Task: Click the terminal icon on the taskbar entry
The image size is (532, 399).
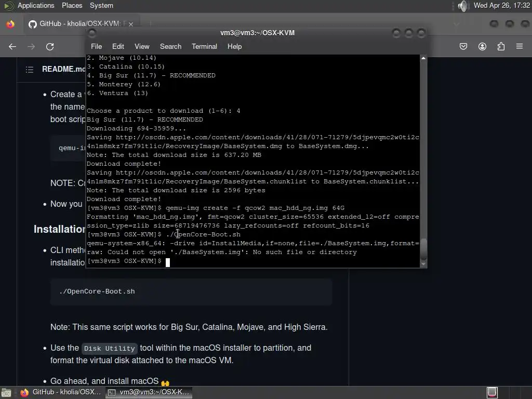Action: tap(112, 393)
